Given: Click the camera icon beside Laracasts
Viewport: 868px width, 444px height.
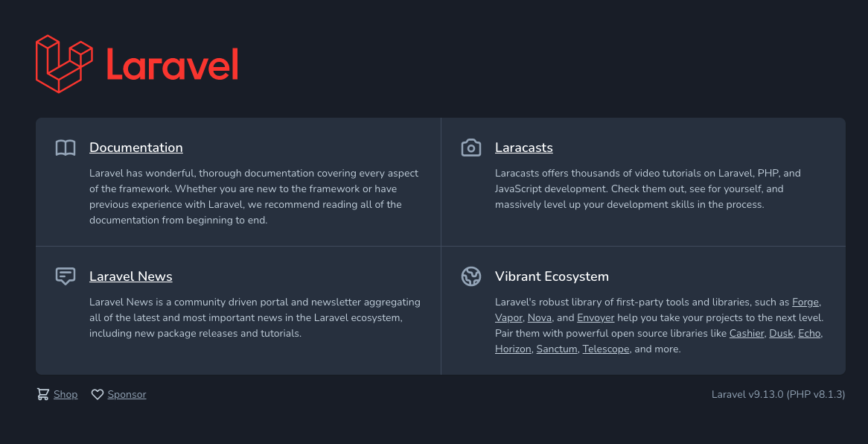Looking at the screenshot, I should [471, 148].
